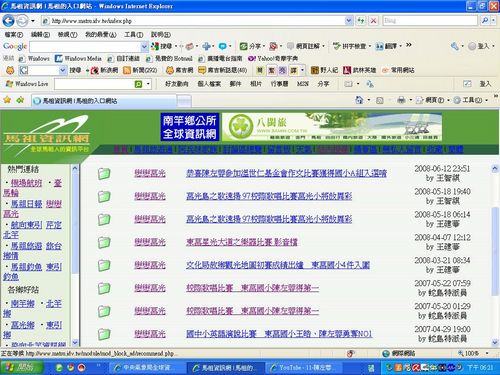Click the green Windows Live search button

tap(138, 84)
